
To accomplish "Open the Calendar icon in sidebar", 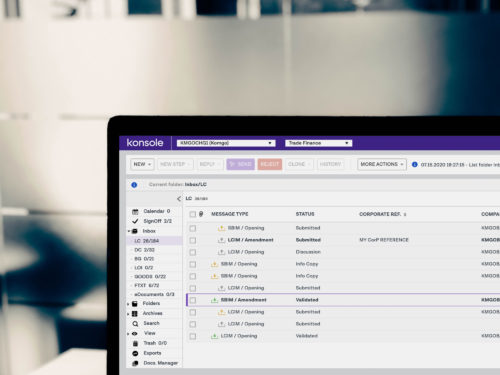I will pyautogui.click(x=135, y=212).
